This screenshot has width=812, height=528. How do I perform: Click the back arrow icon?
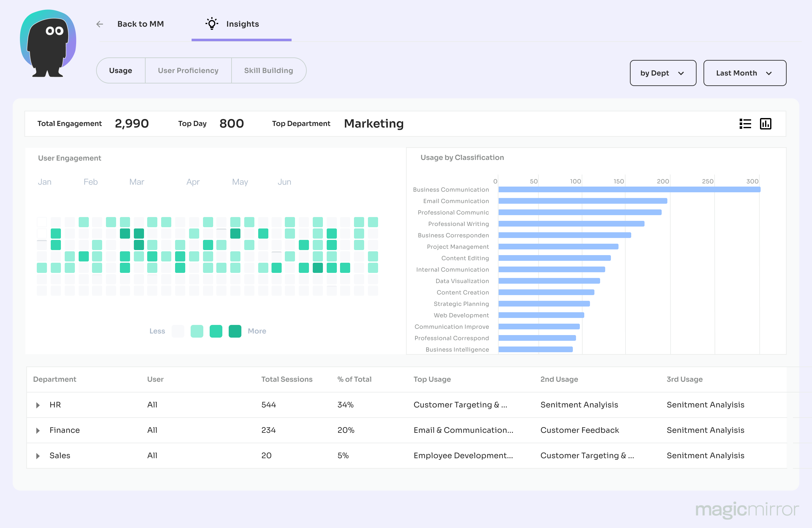tap(99, 24)
